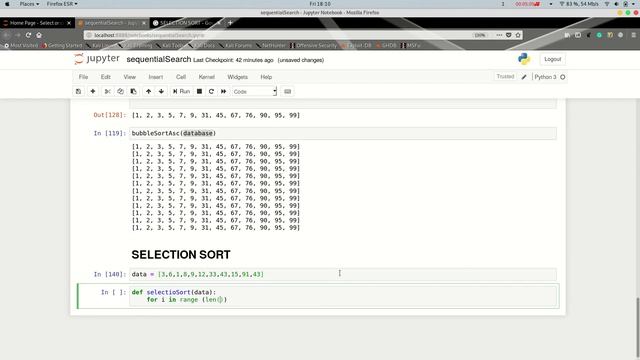Screen dimensions: 640x360
Task: Open the Offensive Security bookmark
Action: click(x=313, y=45)
